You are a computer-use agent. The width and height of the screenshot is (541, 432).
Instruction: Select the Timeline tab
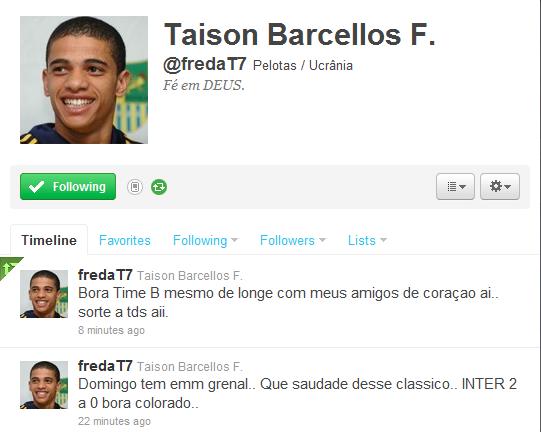pyautogui.click(x=49, y=240)
